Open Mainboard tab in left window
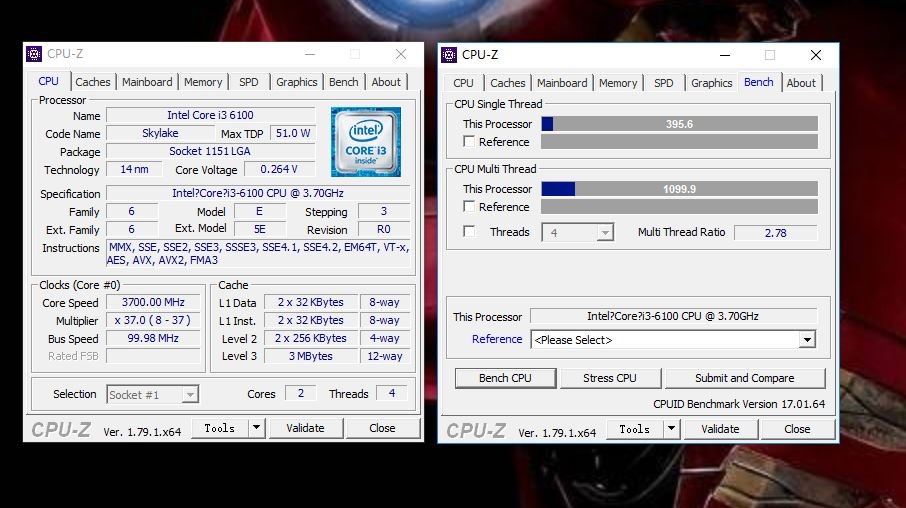Image resolution: width=906 pixels, height=508 pixels. tap(147, 82)
